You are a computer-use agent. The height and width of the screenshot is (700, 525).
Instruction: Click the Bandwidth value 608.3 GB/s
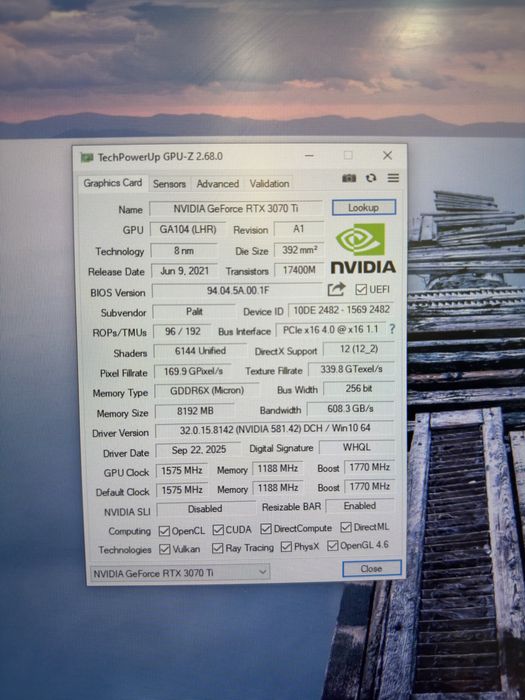(x=351, y=409)
